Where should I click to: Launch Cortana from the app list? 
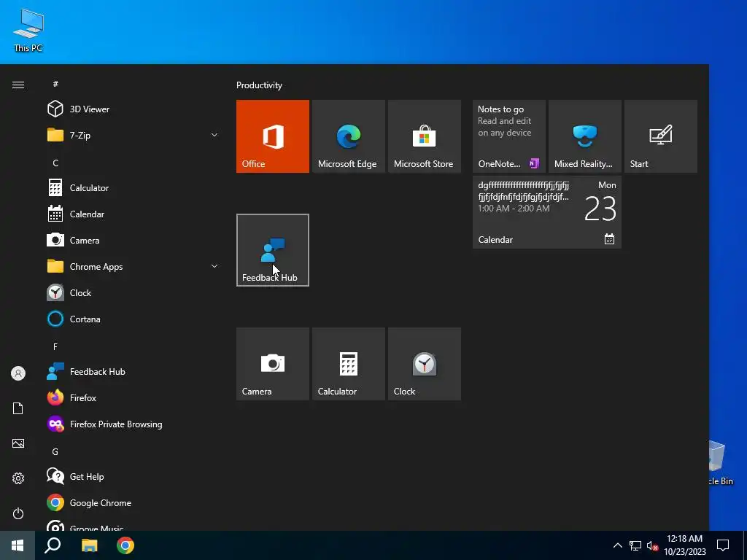click(133, 319)
